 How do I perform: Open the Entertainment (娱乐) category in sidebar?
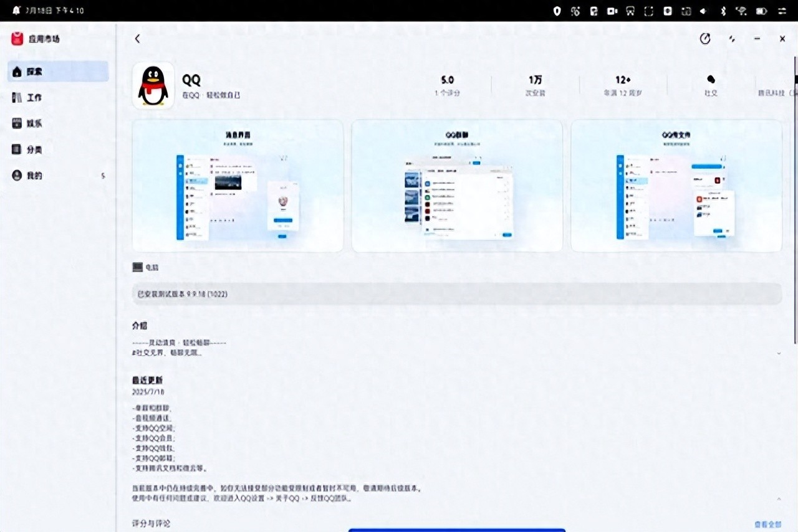(x=59, y=123)
